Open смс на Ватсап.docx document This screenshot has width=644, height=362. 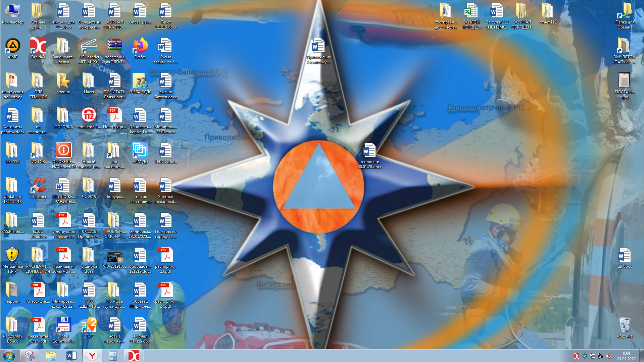pyautogui.click(x=166, y=86)
